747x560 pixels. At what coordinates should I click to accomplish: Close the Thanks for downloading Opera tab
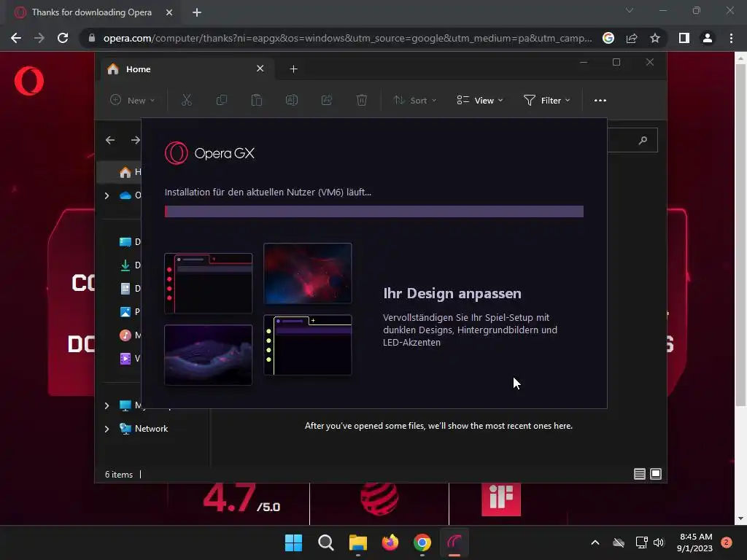pos(169,12)
